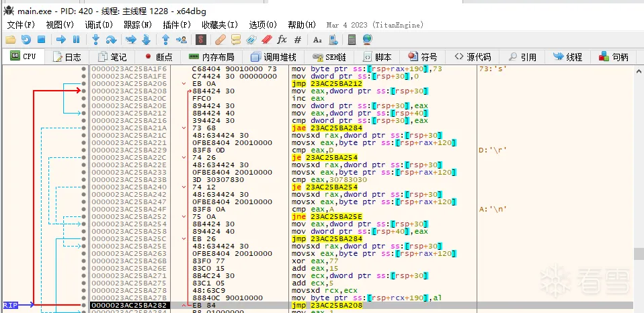Switch to the 句柄 tab
This screenshot has width=644, height=313.
pyautogui.click(x=614, y=57)
